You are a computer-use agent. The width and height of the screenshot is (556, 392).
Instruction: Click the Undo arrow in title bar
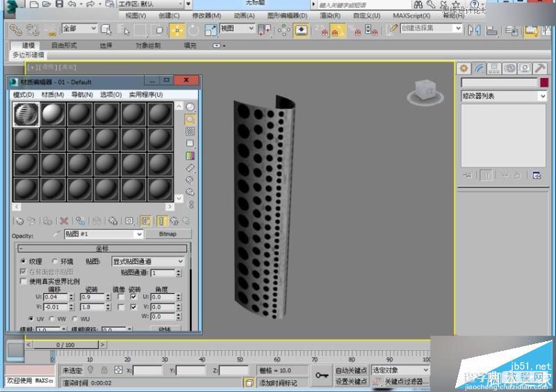pyautogui.click(x=72, y=4)
